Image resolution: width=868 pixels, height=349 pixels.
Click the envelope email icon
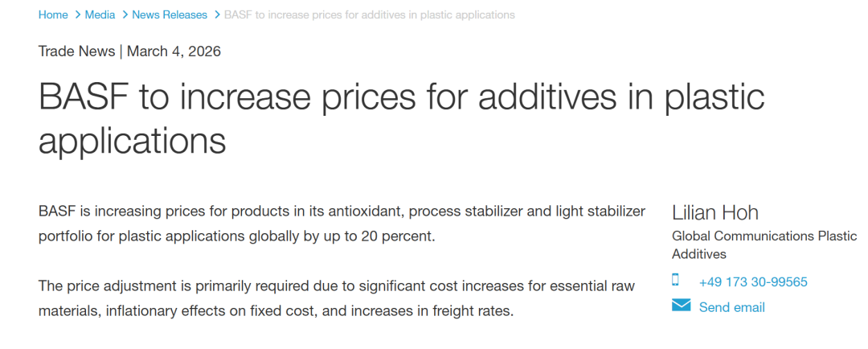pyautogui.click(x=681, y=306)
